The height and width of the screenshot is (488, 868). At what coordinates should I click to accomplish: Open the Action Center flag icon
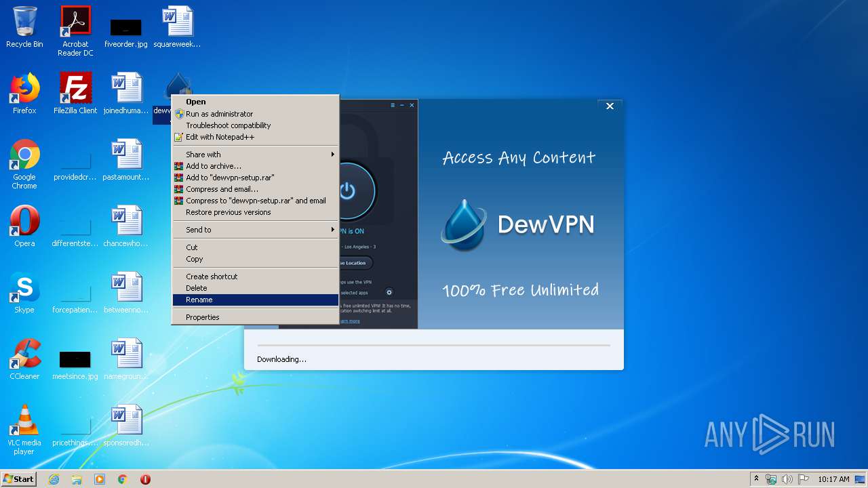803,479
